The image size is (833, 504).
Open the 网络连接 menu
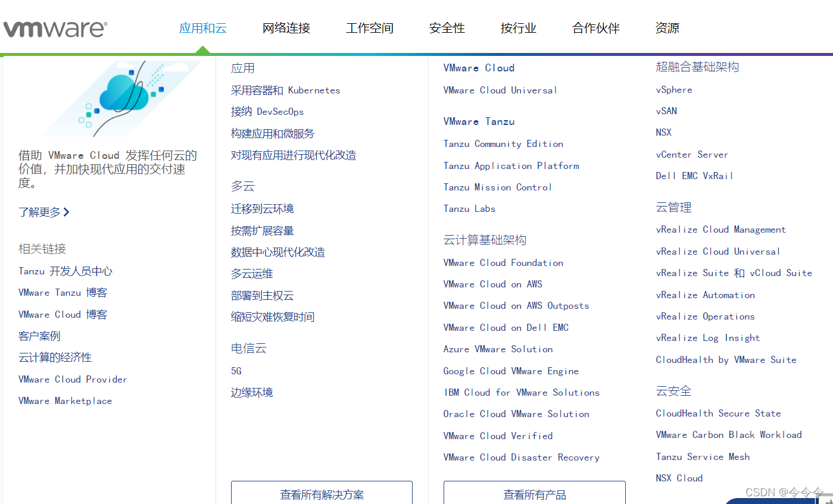[286, 27]
